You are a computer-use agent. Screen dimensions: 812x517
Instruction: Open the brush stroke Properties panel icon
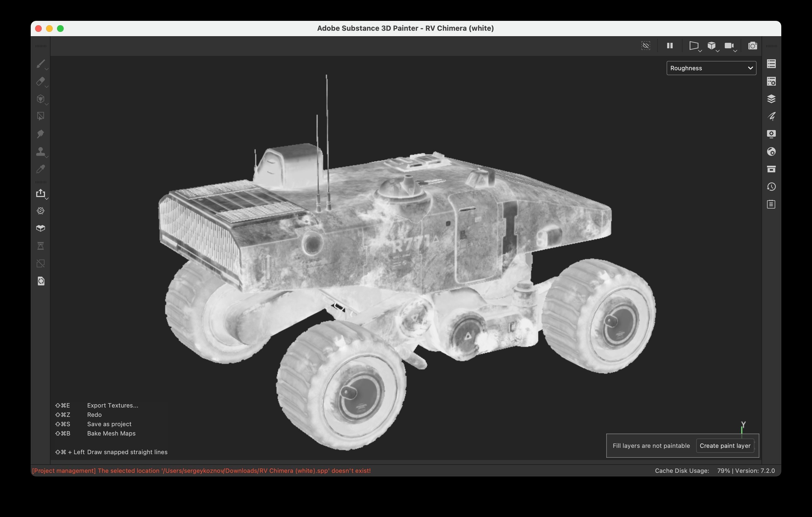(771, 116)
